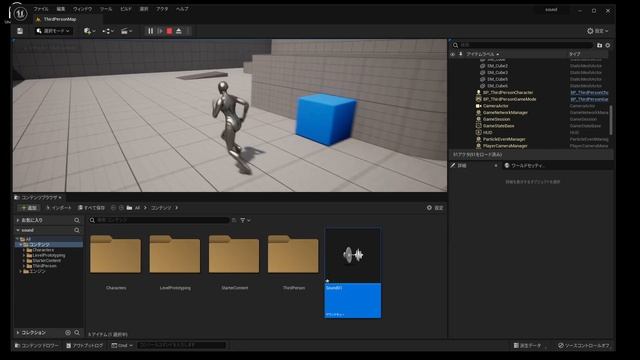Select the SoundO1 sound wave asset
The width and height of the screenshot is (640, 360).
point(353,273)
